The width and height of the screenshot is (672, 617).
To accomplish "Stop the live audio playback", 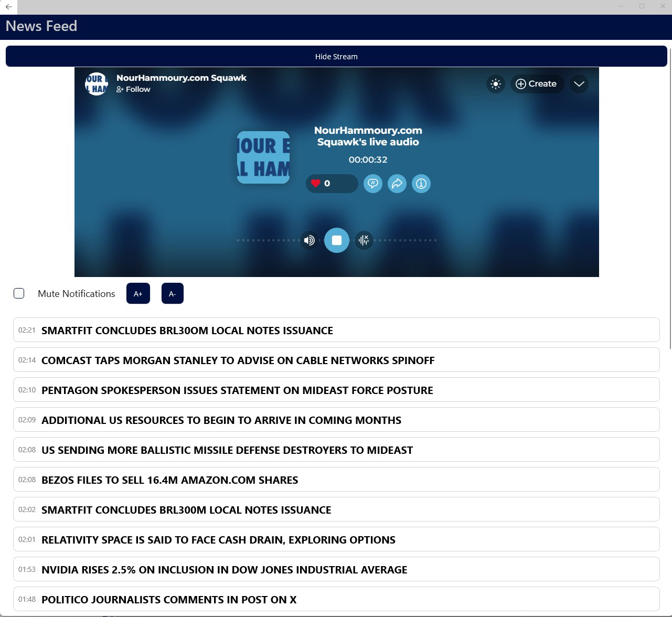I will pos(337,240).
